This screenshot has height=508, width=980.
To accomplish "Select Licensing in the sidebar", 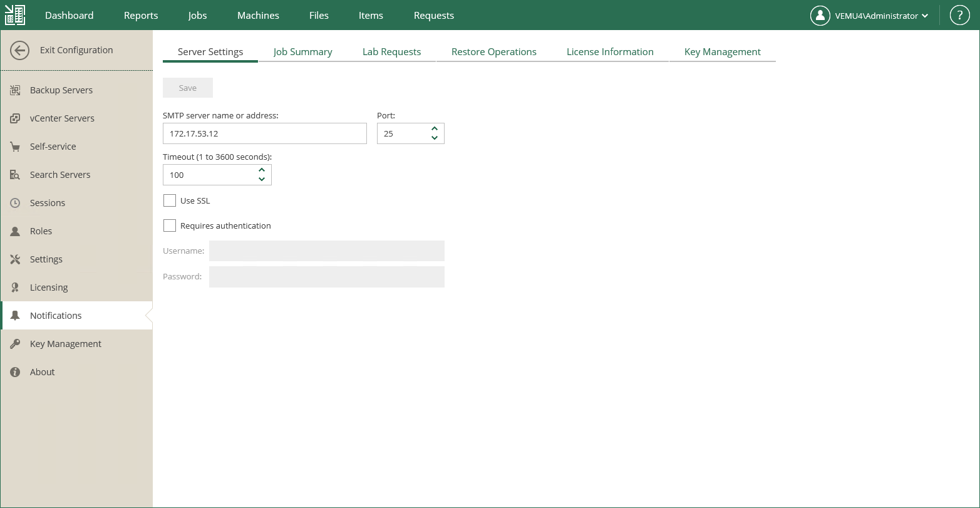I will point(76,288).
